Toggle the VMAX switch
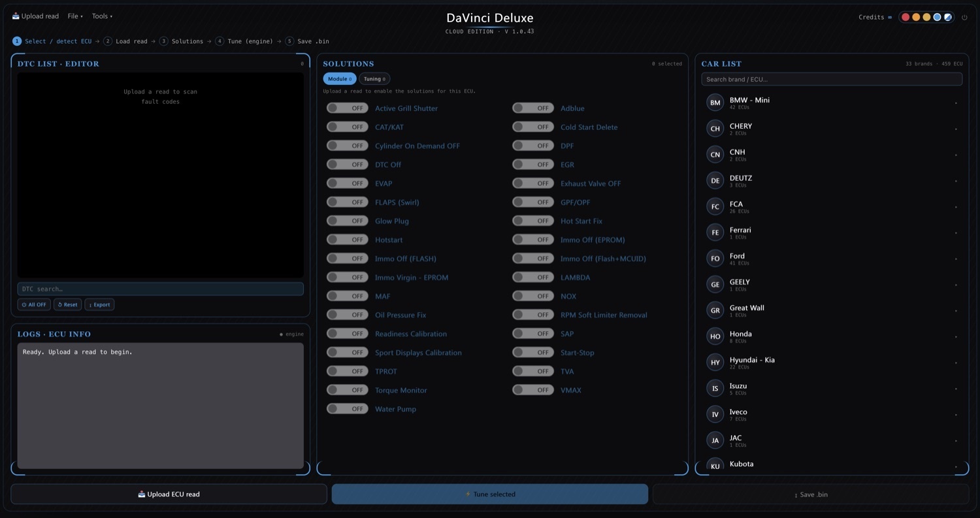The width and height of the screenshot is (980, 518). [x=533, y=390]
